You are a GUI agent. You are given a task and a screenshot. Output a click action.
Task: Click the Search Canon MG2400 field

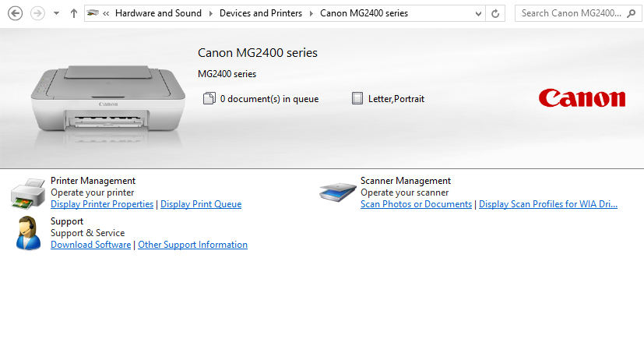pos(571,13)
